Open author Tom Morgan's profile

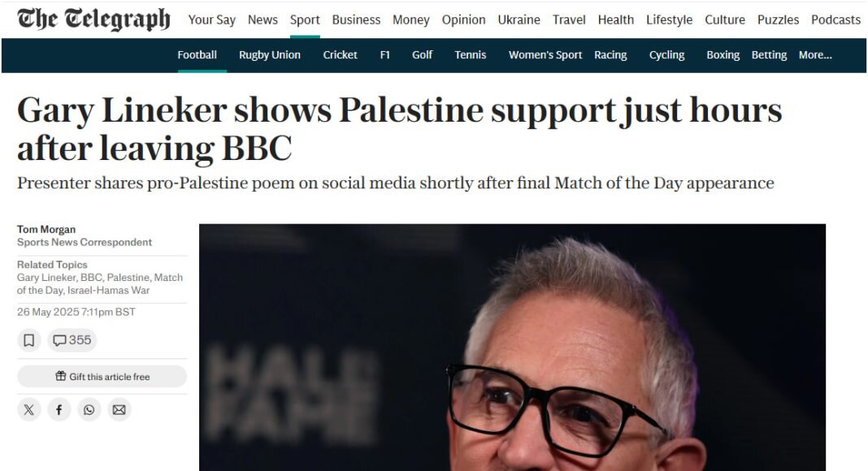point(46,229)
